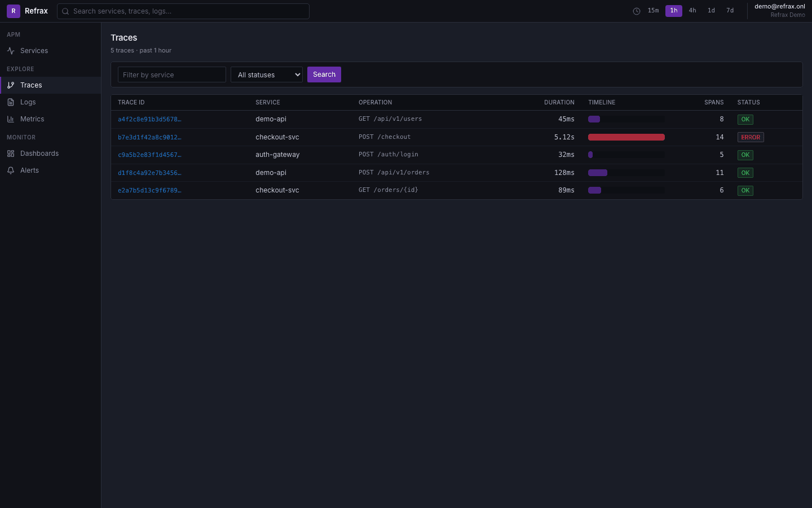Click the Traces page heading
This screenshot has height=508, width=812.
[124, 38]
